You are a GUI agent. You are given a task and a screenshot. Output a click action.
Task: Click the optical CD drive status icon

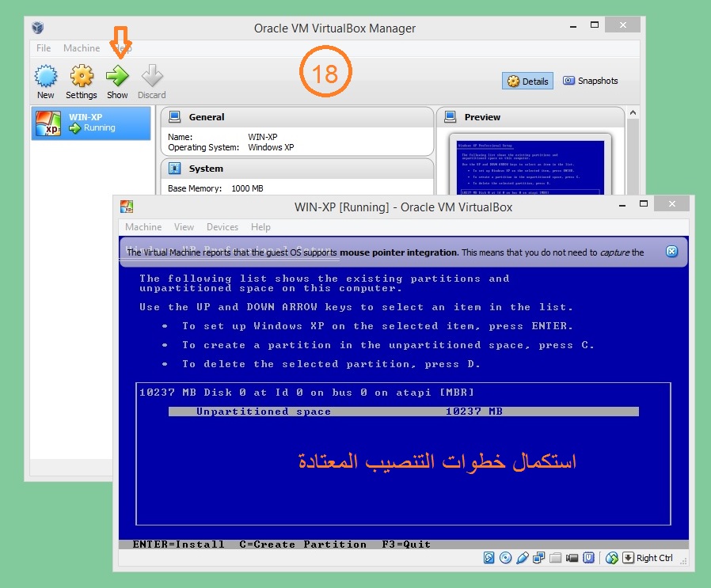[506, 558]
